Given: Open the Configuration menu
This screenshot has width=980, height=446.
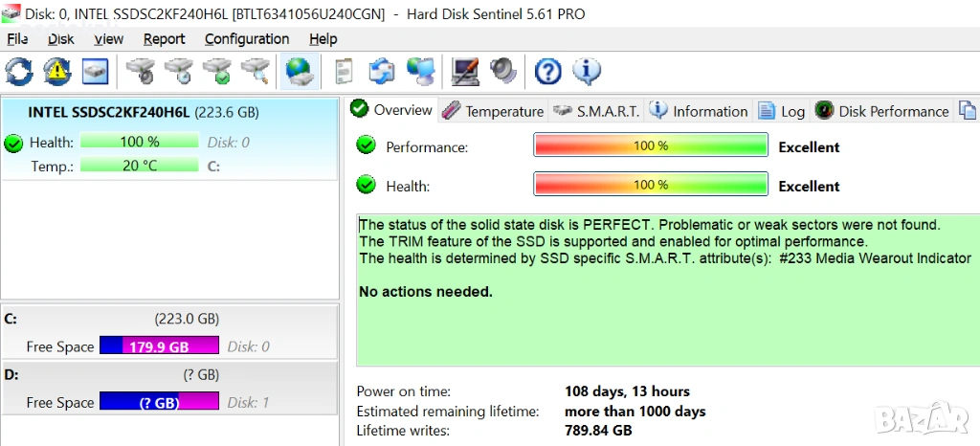Looking at the screenshot, I should (x=247, y=39).
